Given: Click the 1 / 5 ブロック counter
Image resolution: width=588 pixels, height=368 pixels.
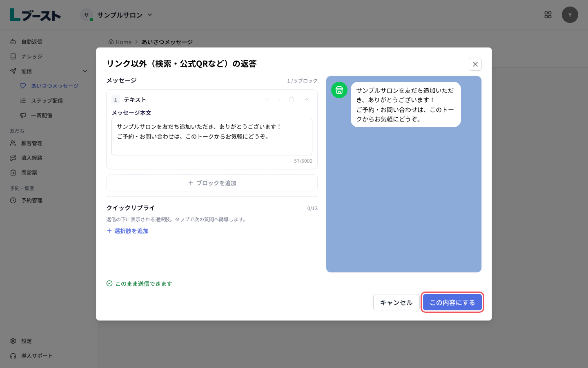Looking at the screenshot, I should tap(302, 81).
